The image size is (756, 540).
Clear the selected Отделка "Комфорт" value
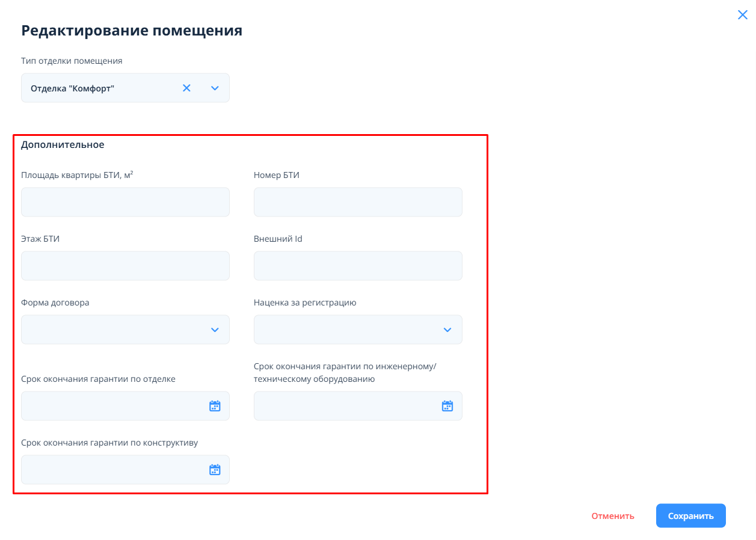coord(186,88)
